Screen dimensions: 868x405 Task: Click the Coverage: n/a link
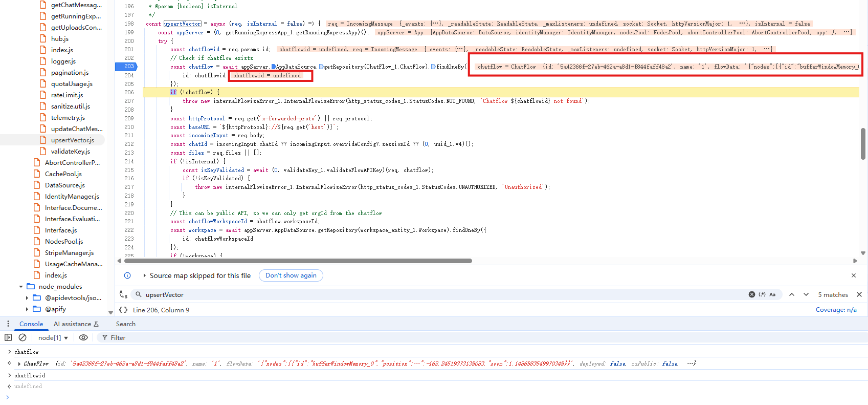tap(836, 310)
